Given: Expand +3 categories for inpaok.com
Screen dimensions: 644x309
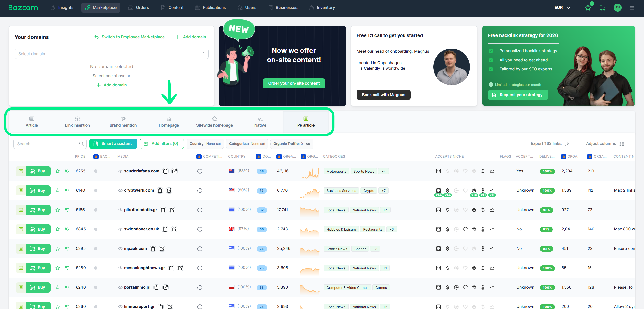Looking at the screenshot, I should click(375, 249).
